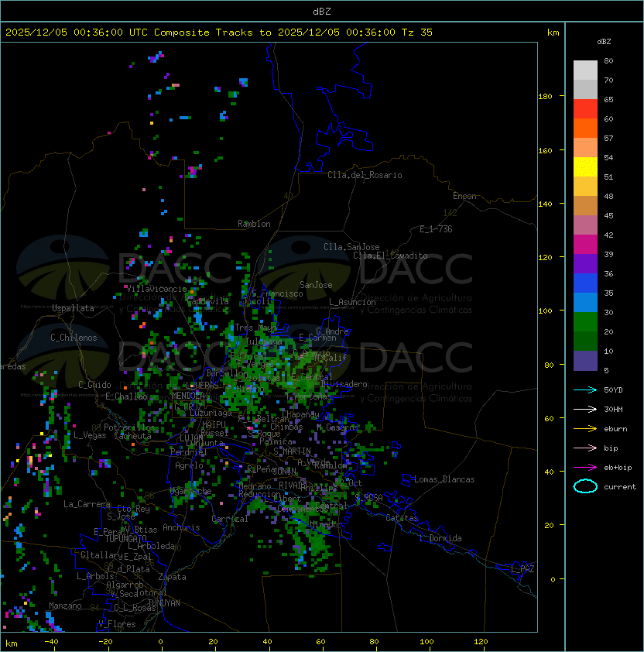This screenshot has width=644, height=652.
Task: Click the L_Asuncion map label
Action: 352,302
